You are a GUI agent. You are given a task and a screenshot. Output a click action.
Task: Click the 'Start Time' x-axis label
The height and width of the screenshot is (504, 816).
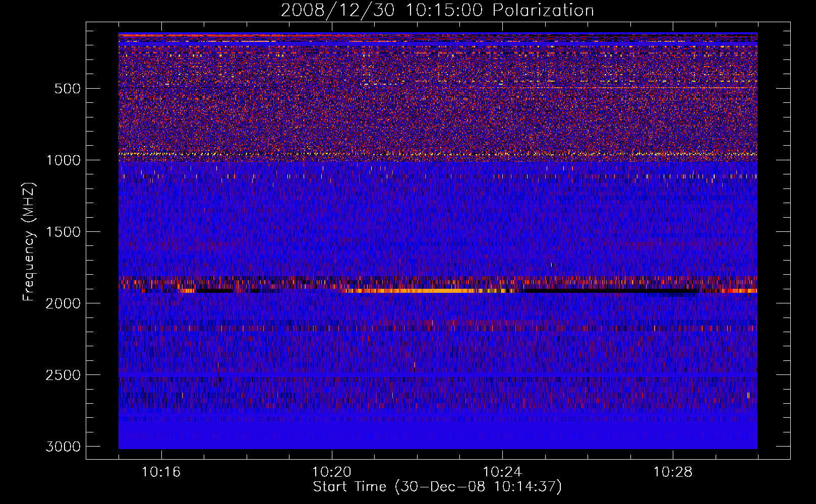click(x=437, y=487)
